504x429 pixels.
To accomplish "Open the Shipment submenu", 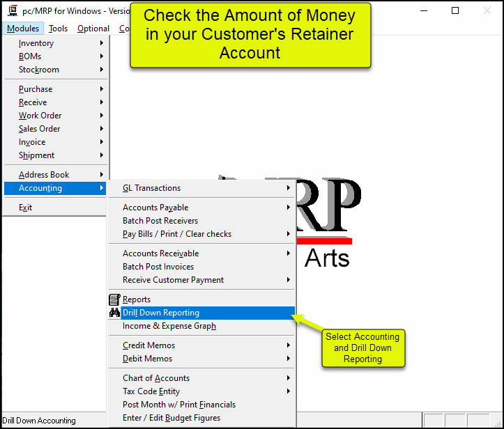I will [x=55, y=155].
